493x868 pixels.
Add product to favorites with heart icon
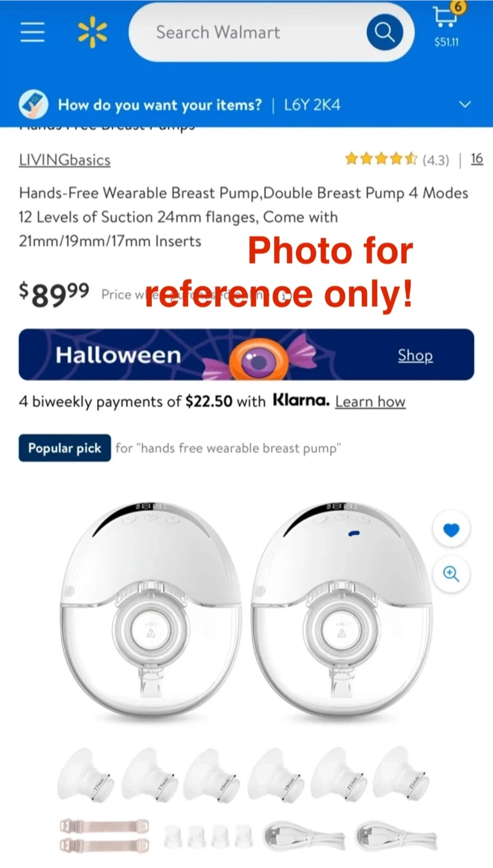[451, 530]
